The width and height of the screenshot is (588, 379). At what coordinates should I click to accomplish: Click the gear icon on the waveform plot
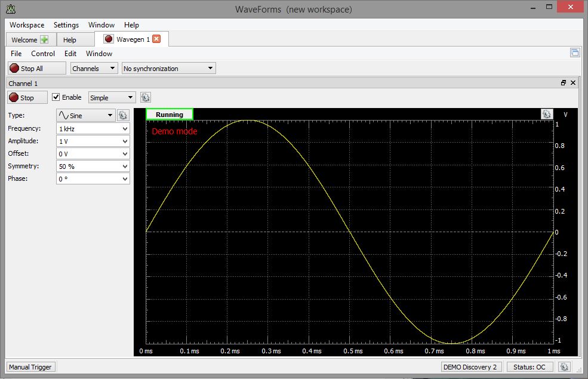click(x=547, y=113)
